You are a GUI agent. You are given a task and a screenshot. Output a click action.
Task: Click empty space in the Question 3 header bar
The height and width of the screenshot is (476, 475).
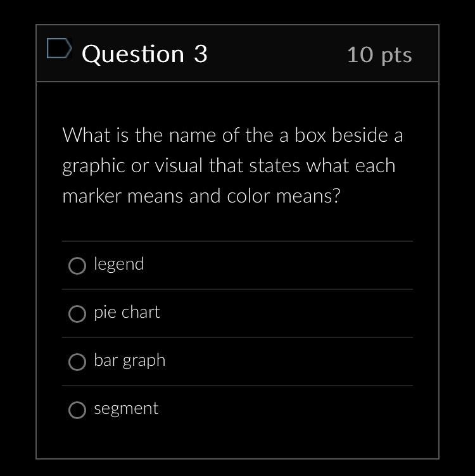click(x=276, y=53)
